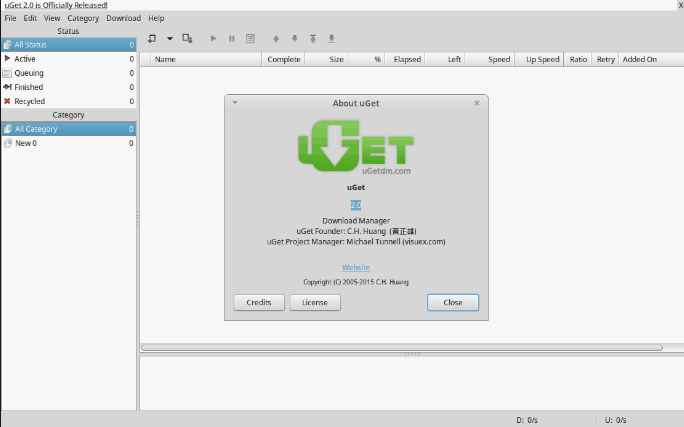Image resolution: width=684 pixels, height=427 pixels.
Task: Sort by the Retry column header
Action: click(605, 59)
